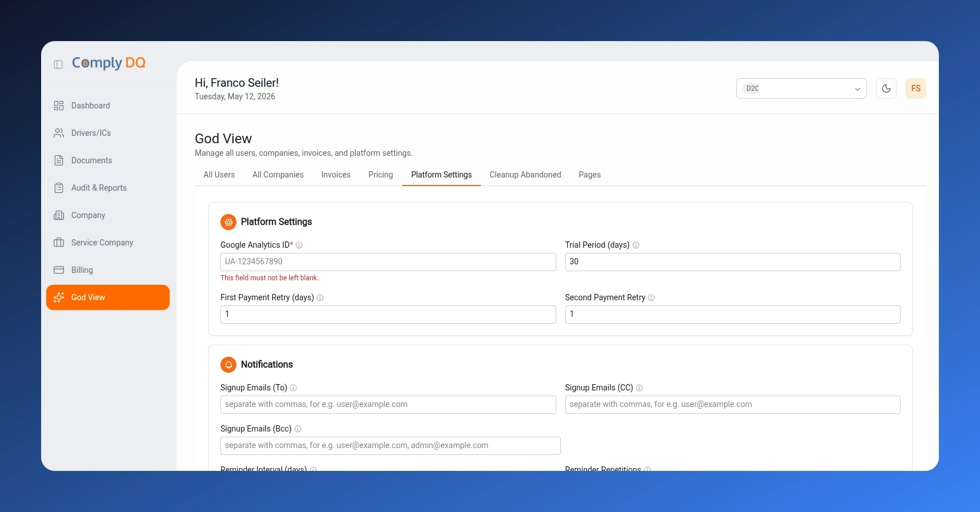Viewport: 980px width, 512px height.
Task: Click the God View sparkle icon
Action: [59, 297]
